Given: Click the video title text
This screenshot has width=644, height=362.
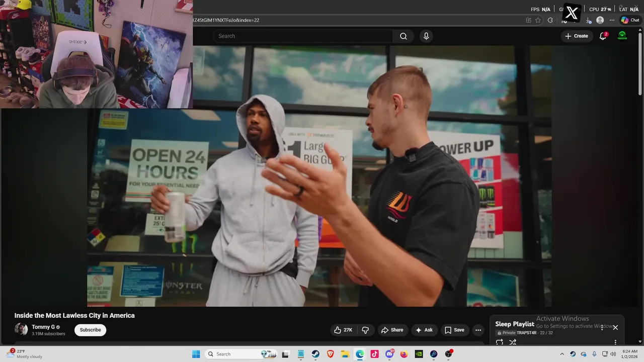Looking at the screenshot, I should click(74, 316).
